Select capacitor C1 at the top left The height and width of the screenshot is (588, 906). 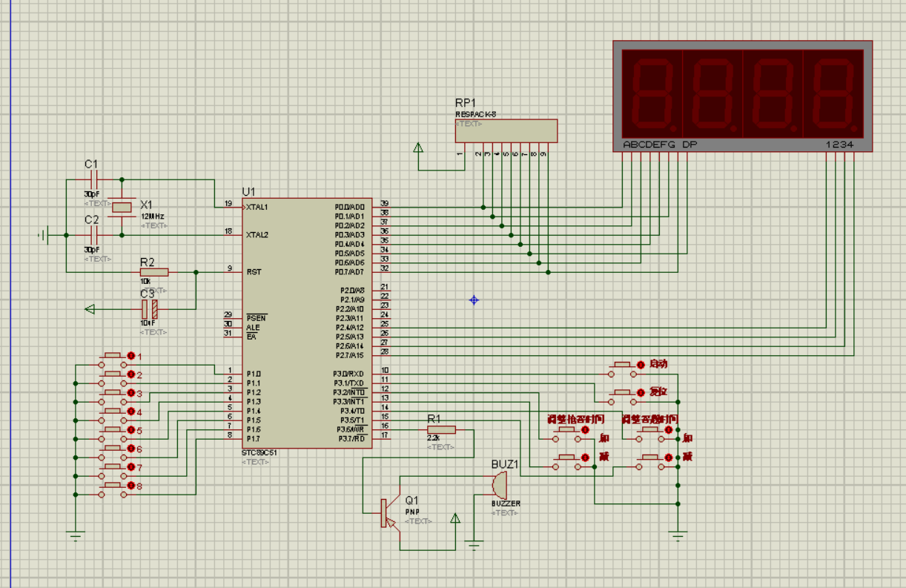click(x=94, y=179)
